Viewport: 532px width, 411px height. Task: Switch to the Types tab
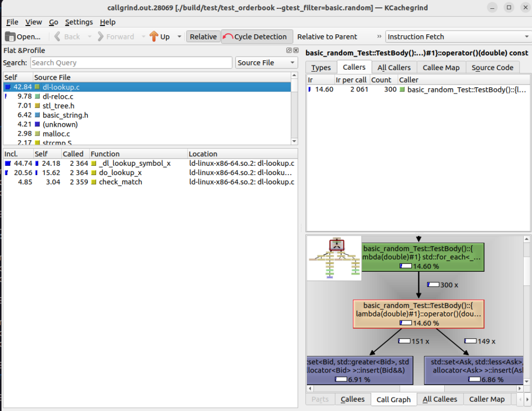(321, 68)
